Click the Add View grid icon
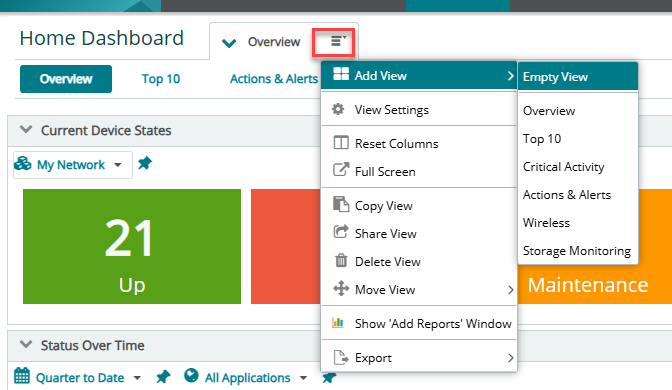Screen dimensions: 672x390 coord(341,74)
